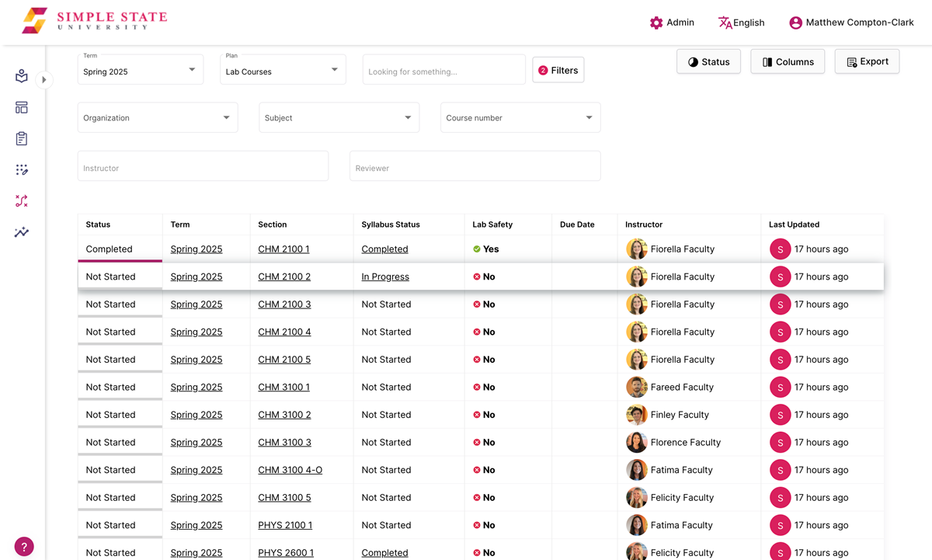Open the Status visibility options
The image size is (932, 560).
coord(708,61)
